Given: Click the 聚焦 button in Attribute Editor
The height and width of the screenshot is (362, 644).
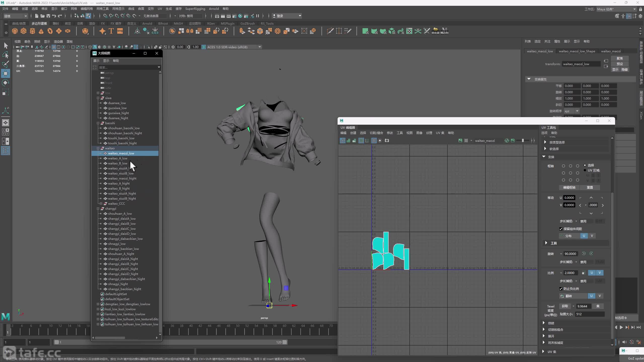Looking at the screenshot, I should [620, 58].
